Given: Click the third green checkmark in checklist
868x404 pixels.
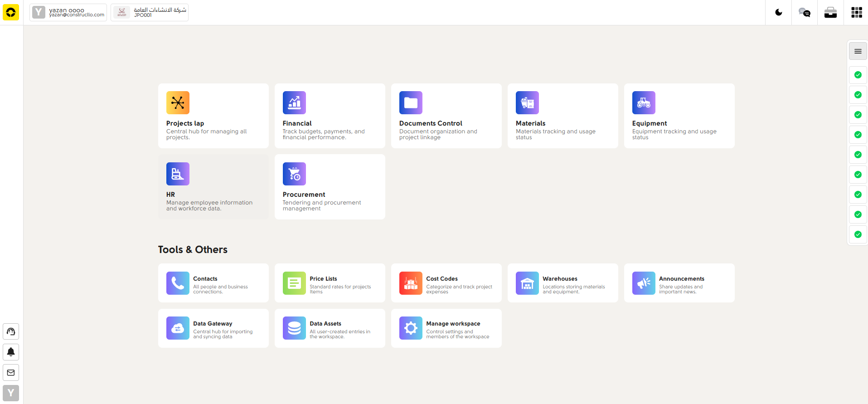Looking at the screenshot, I should [858, 115].
